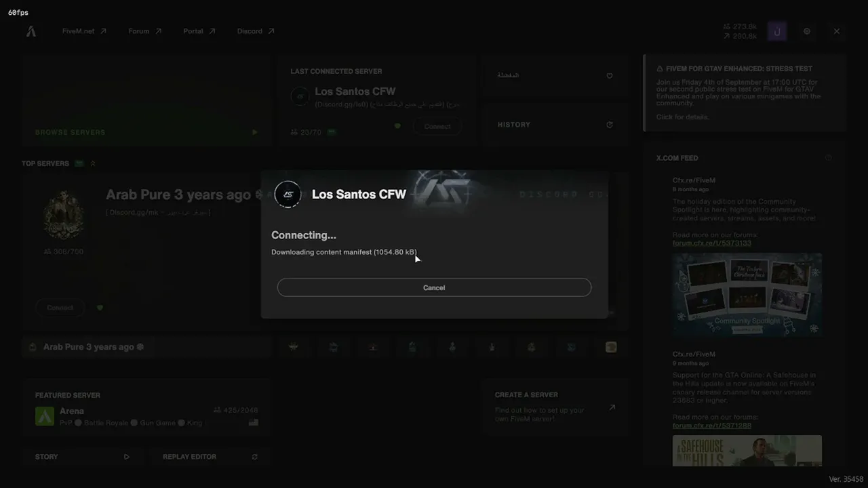
Task: Click the green Arena featured server icon
Action: pyautogui.click(x=45, y=416)
